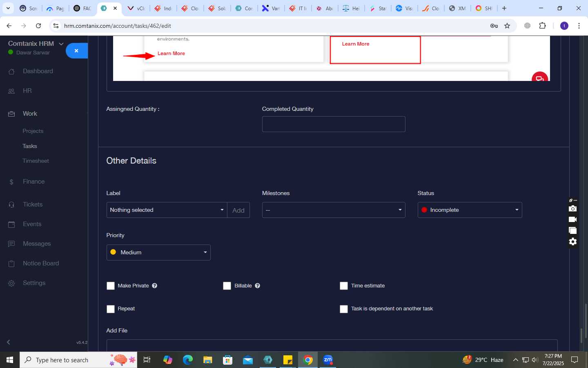Open File Explorer from taskbar

pyautogui.click(x=208, y=360)
